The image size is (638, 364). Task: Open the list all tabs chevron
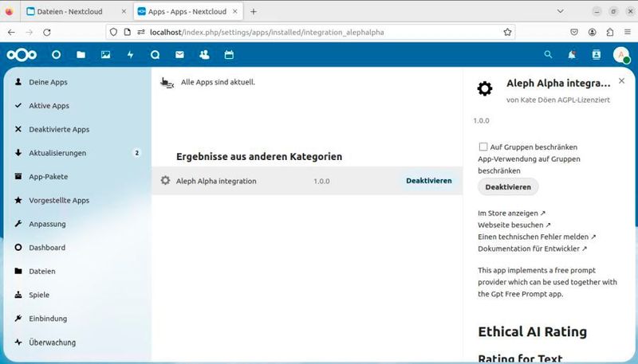561,11
